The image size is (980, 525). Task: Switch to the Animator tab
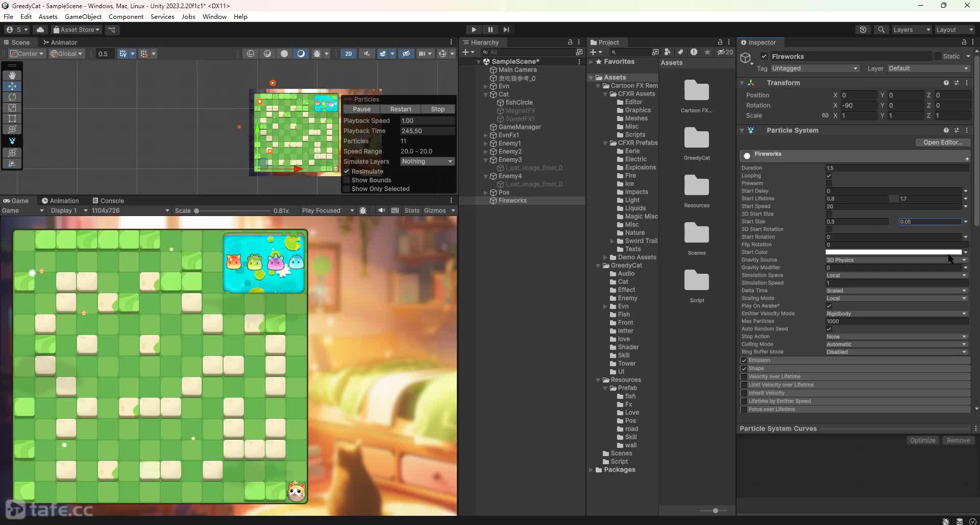point(60,42)
